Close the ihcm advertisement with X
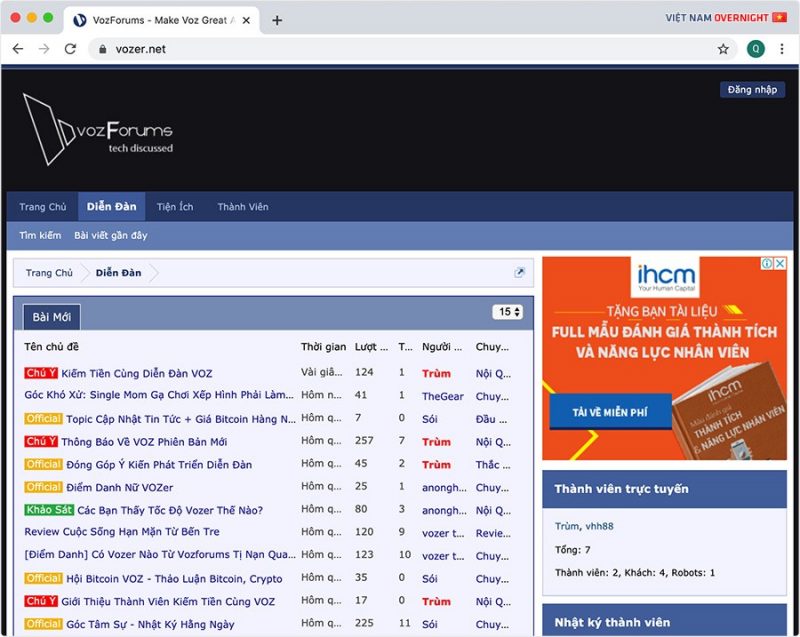This screenshot has width=800, height=637. (x=780, y=264)
